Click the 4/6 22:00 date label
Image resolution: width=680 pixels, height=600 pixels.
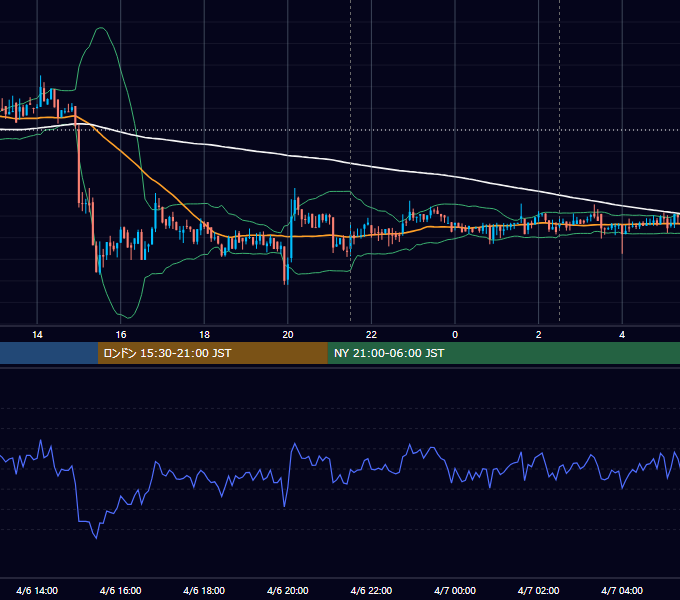[371, 590]
